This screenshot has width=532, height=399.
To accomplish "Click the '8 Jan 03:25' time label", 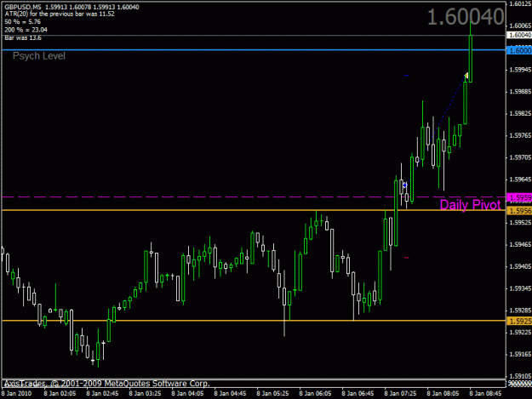I will click(145, 394).
